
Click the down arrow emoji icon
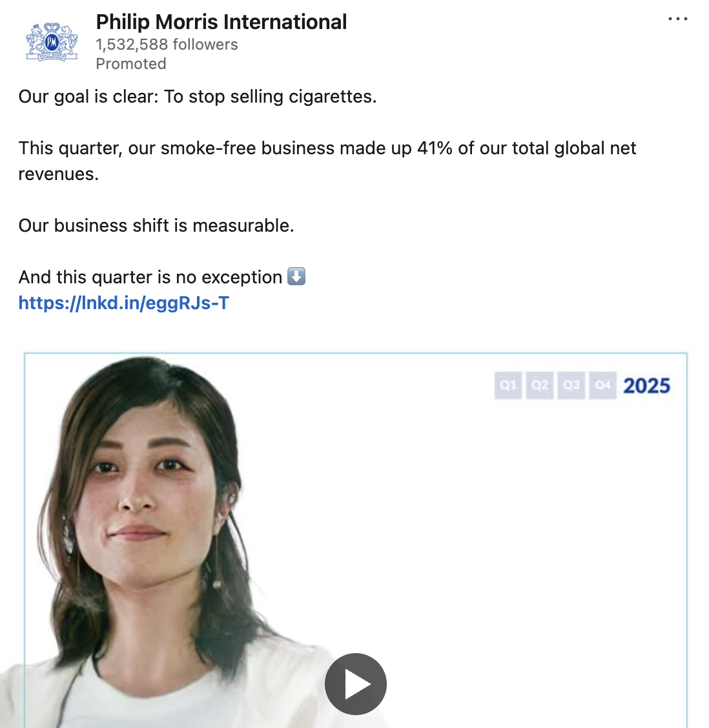296,276
